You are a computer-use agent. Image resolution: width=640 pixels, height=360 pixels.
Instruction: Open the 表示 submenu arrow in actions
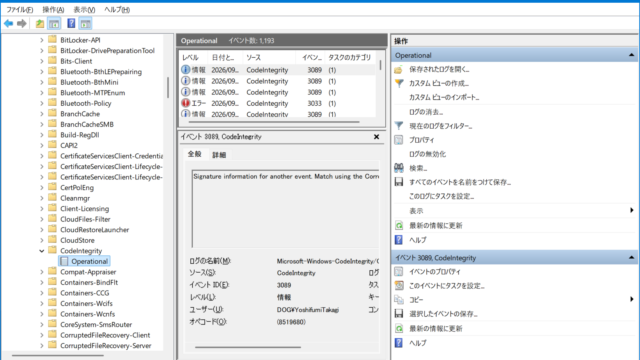631,210
